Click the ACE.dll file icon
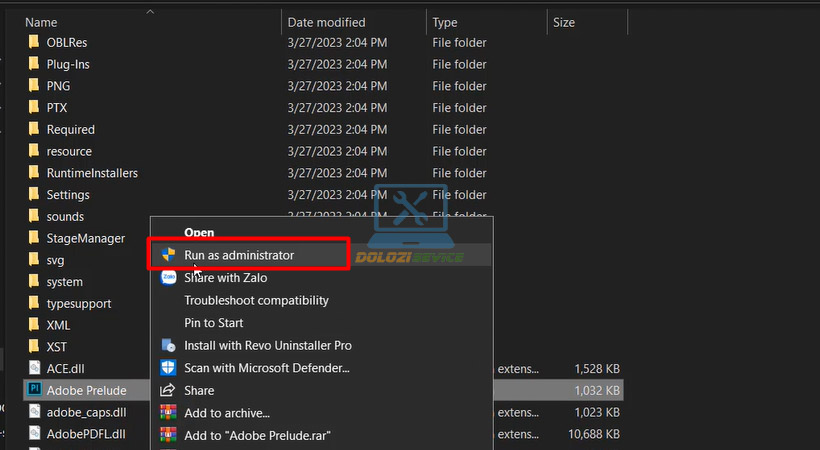 tap(33, 368)
